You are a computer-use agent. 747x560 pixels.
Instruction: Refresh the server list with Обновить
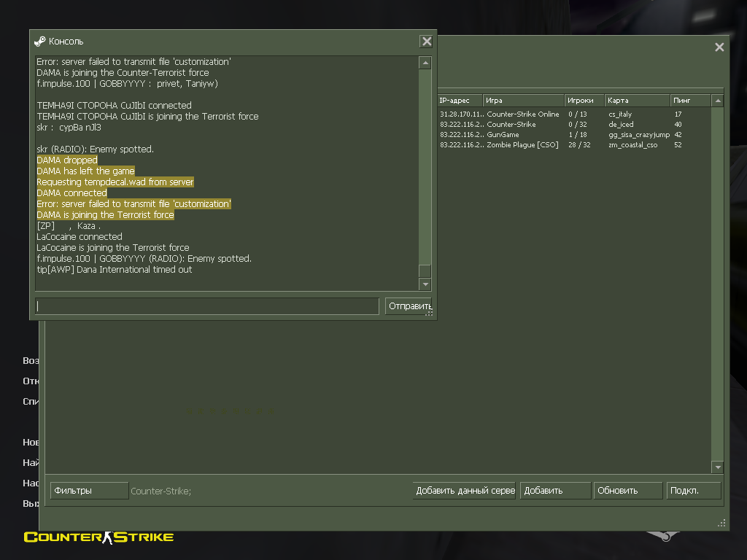[628, 491]
